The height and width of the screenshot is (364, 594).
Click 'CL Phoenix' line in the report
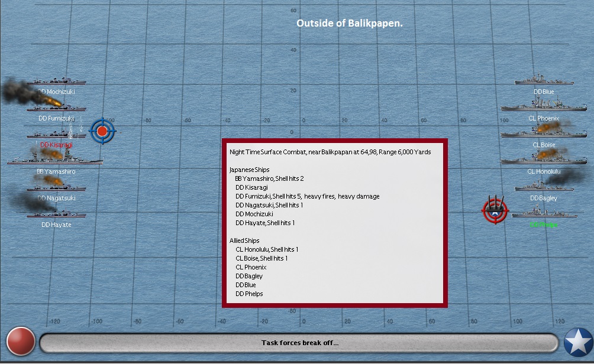251,267
